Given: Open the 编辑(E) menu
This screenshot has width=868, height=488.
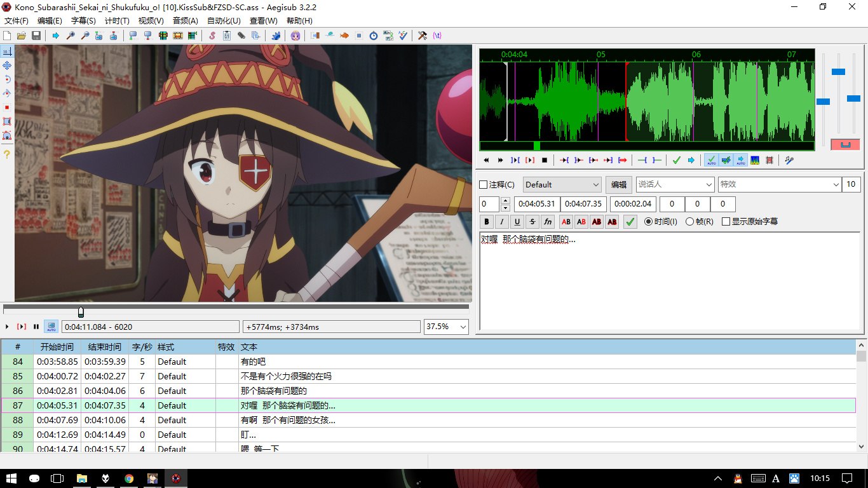Looking at the screenshot, I should tap(50, 21).
